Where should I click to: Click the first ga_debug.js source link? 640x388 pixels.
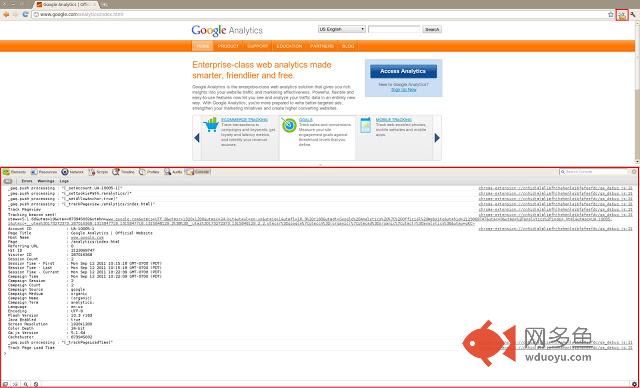coord(556,188)
